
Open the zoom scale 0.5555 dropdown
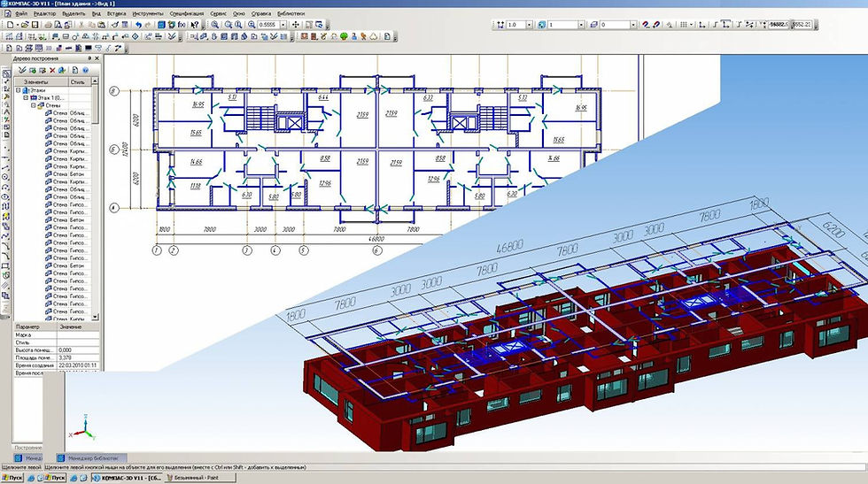283,25
